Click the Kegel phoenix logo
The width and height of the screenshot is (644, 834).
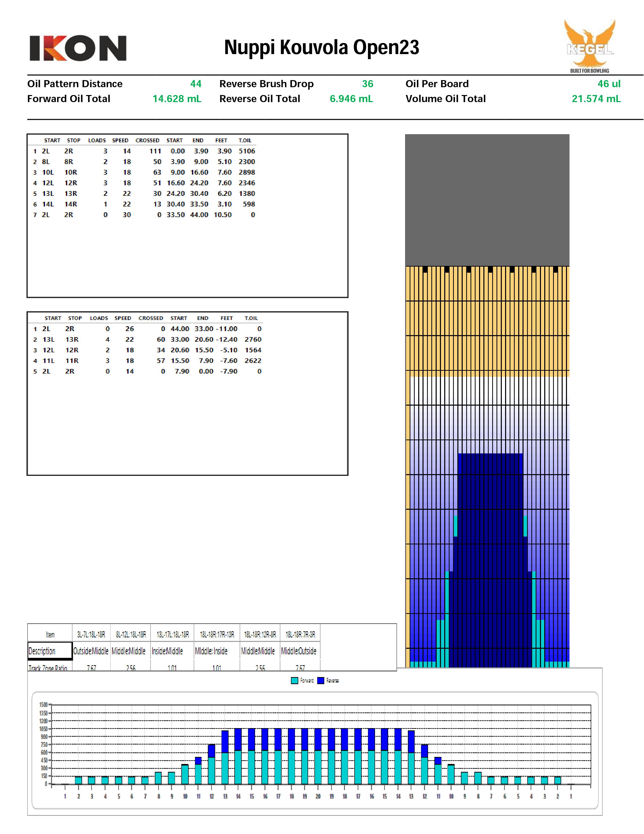tap(590, 46)
